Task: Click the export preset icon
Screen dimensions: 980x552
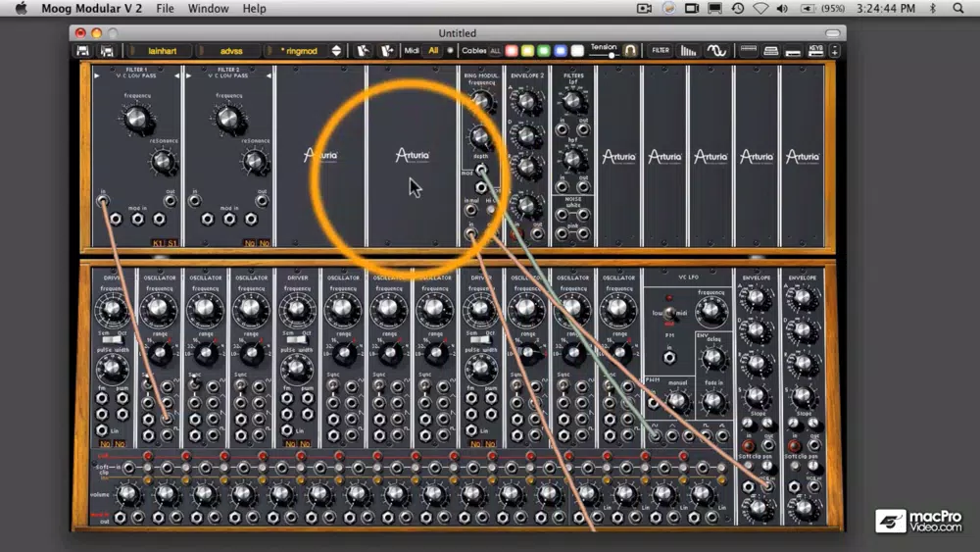Action: click(387, 51)
